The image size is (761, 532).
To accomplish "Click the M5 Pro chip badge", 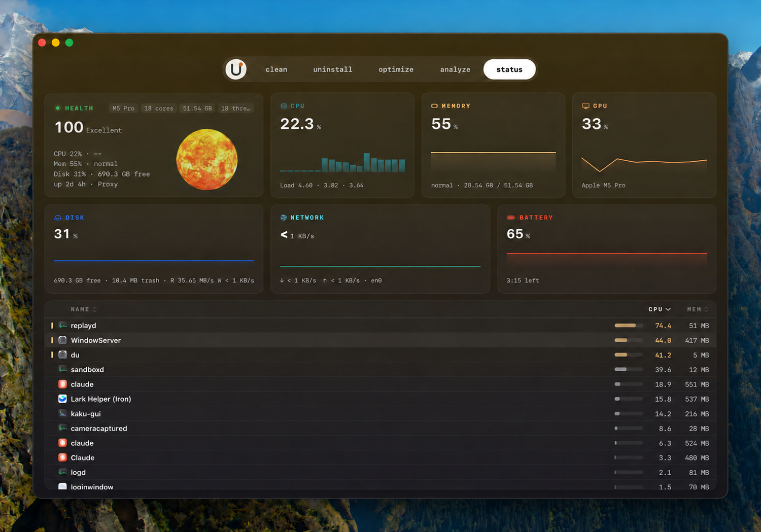I will click(x=123, y=109).
